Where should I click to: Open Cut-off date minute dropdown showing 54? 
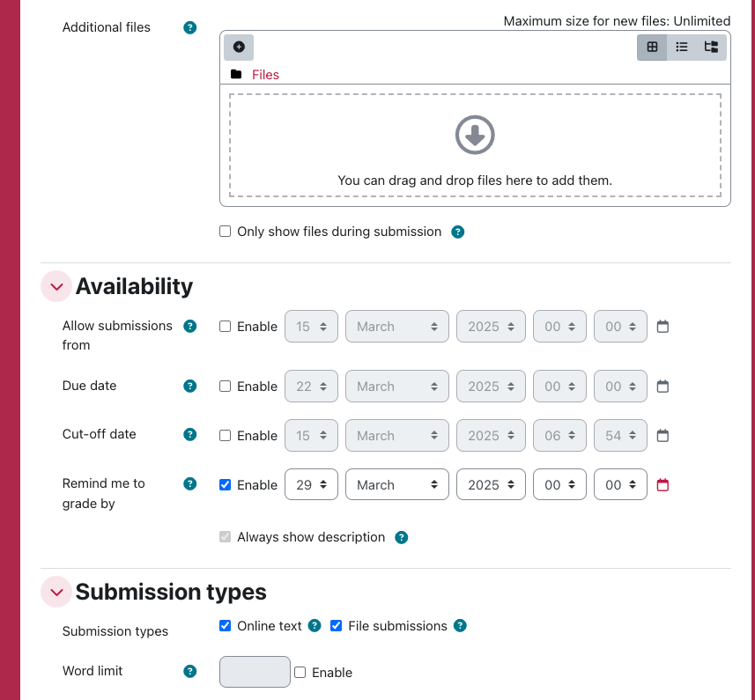click(x=620, y=435)
